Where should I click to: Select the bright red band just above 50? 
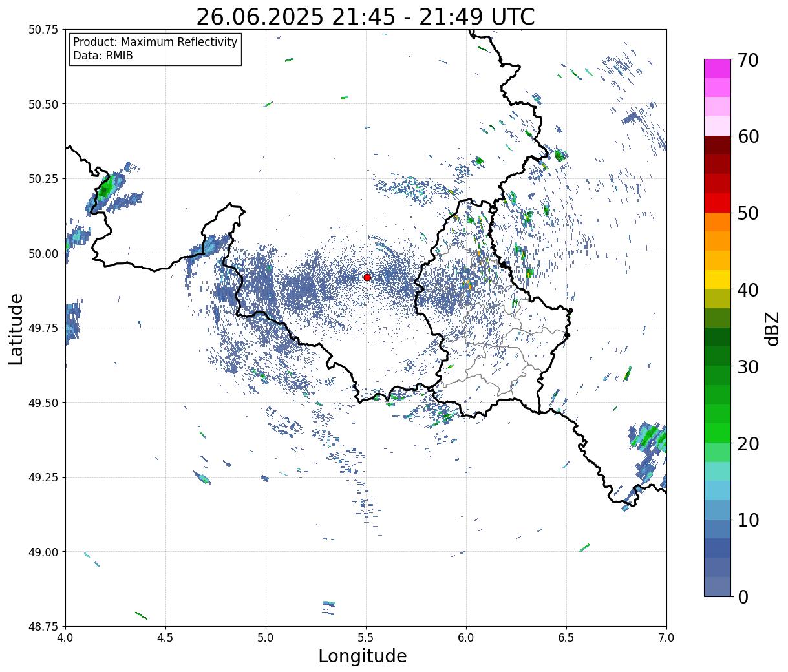point(718,202)
